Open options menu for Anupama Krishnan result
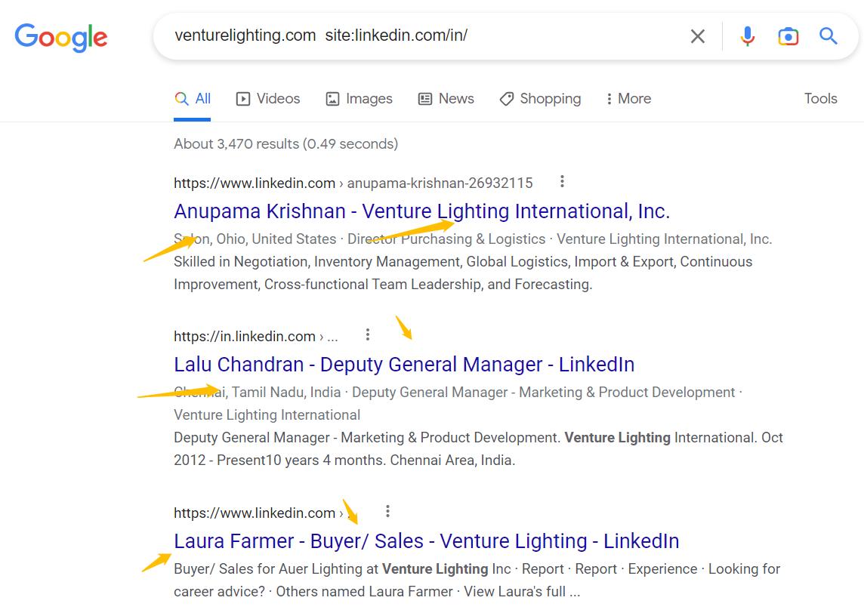The height and width of the screenshot is (616, 864). pos(562,182)
